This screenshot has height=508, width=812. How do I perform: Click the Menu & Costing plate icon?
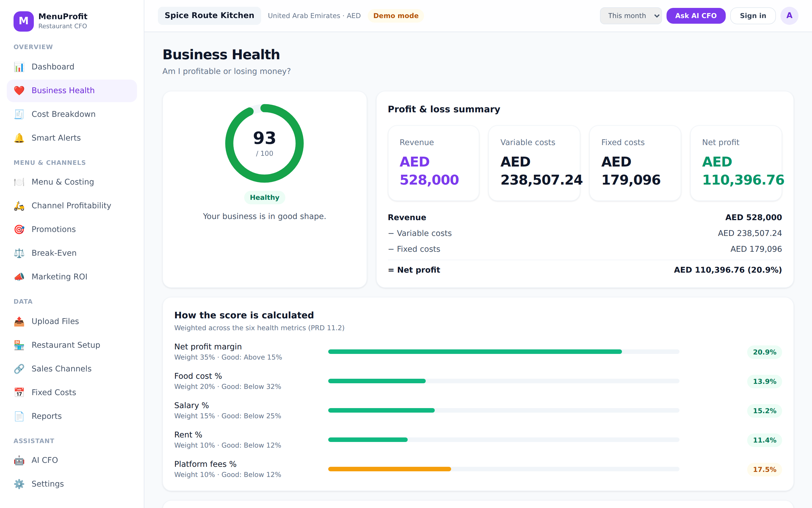19,182
